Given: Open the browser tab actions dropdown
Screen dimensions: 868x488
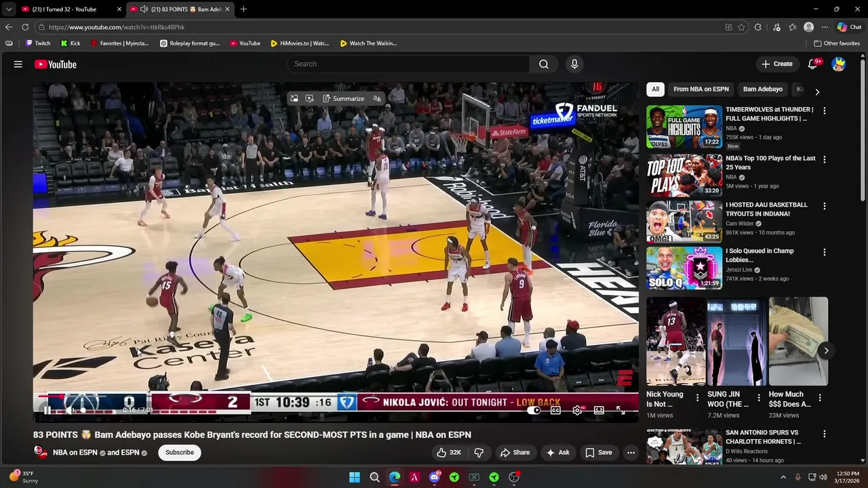Looking at the screenshot, I should coord(9,9).
